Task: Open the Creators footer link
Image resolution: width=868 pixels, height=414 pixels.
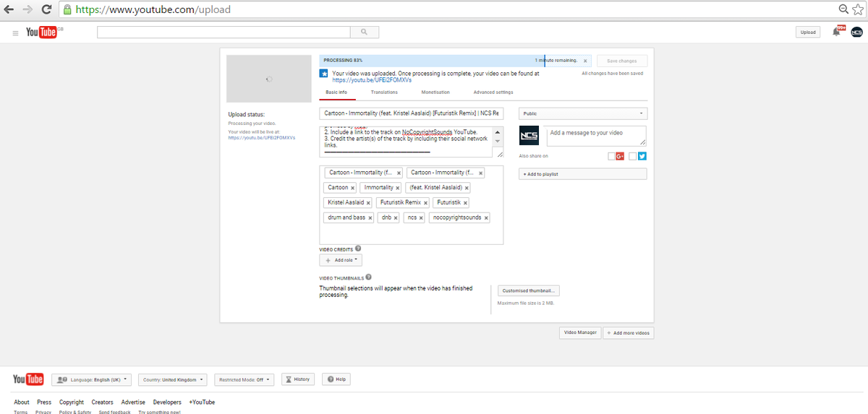Action: [x=102, y=402]
